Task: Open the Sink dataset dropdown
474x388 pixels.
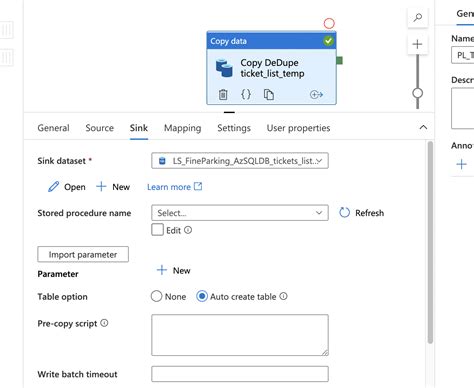Action: pyautogui.click(x=240, y=161)
